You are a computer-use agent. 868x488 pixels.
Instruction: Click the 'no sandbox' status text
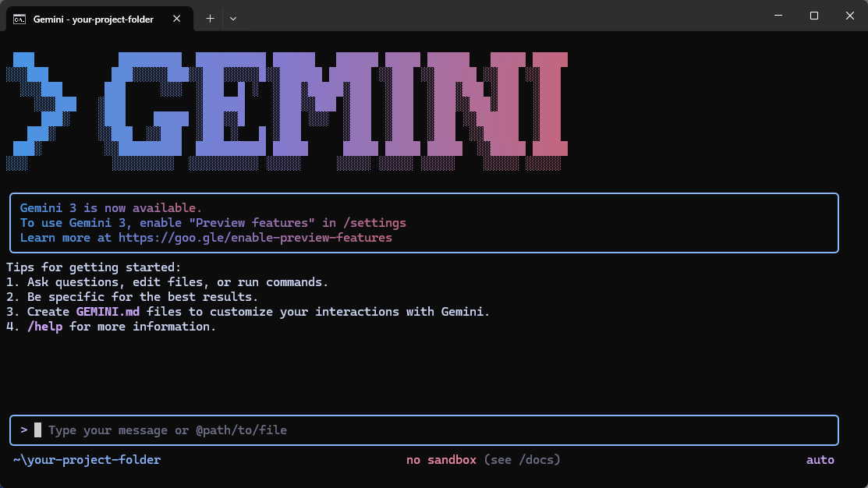click(x=441, y=460)
